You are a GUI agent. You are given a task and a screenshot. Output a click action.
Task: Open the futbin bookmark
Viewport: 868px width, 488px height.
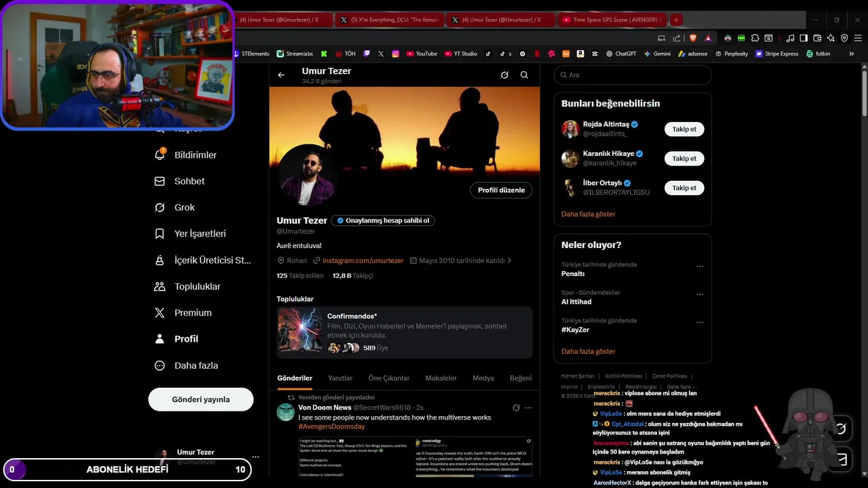[818, 54]
